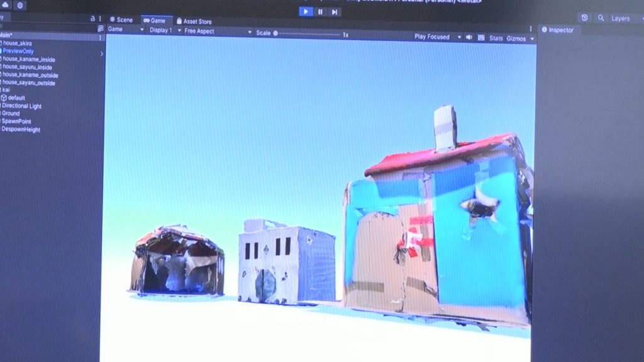Open the Layers dropdown
Screen dimensions: 644x362
pos(626,18)
